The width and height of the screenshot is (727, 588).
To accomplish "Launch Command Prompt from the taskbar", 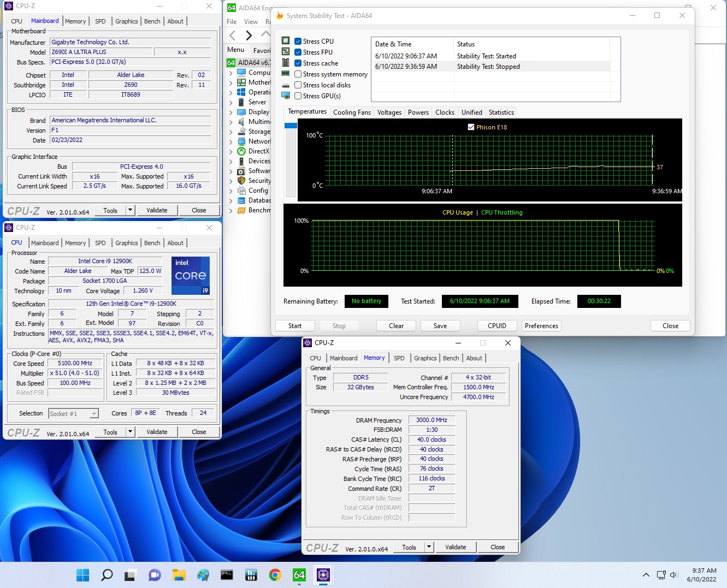I will [x=227, y=575].
